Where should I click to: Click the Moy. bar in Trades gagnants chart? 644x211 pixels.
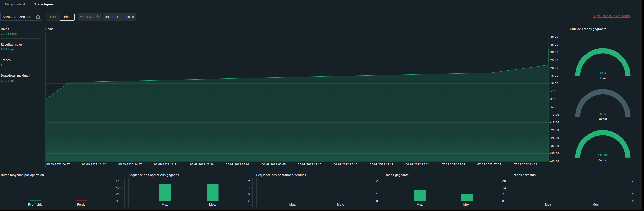tap(467, 198)
